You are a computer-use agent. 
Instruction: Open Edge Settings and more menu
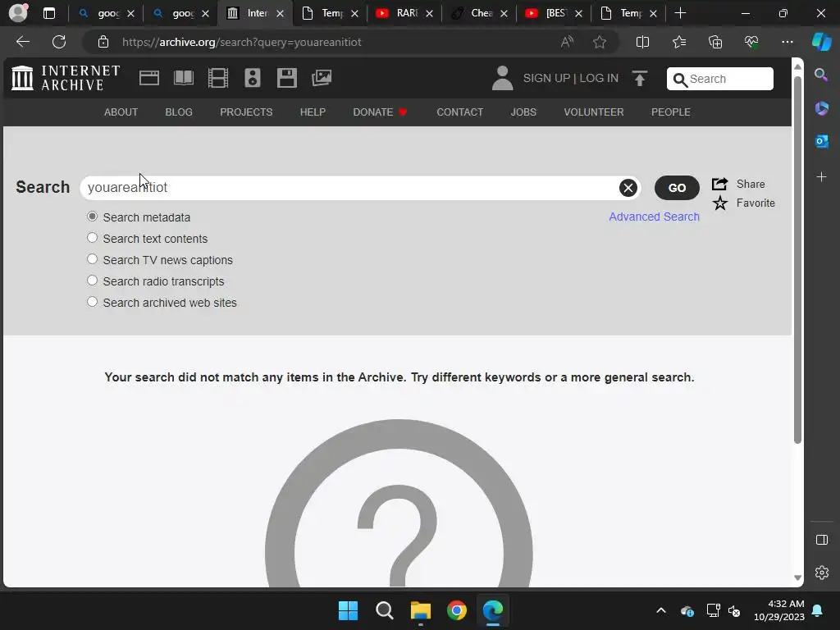coord(787,42)
